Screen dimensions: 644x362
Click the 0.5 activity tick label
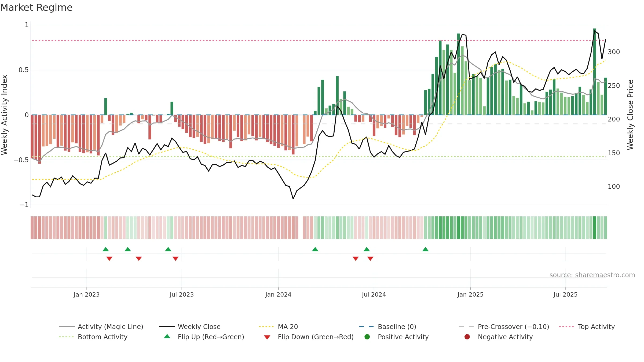23,70
